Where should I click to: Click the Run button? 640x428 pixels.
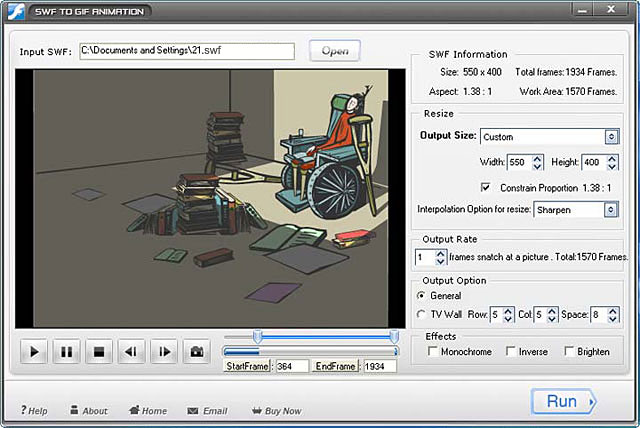tap(563, 401)
